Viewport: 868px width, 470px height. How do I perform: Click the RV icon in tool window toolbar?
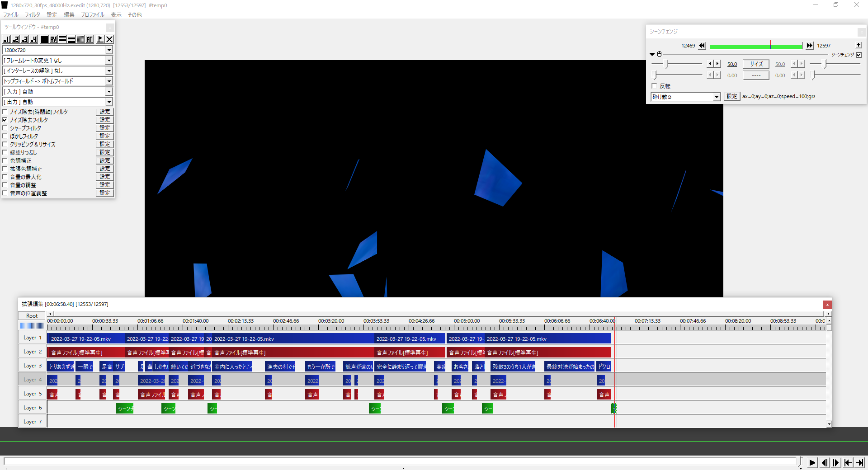pos(53,39)
